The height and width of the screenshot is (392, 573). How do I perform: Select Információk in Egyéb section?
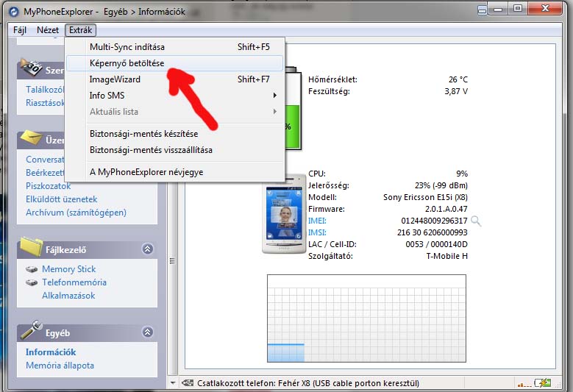coord(51,352)
